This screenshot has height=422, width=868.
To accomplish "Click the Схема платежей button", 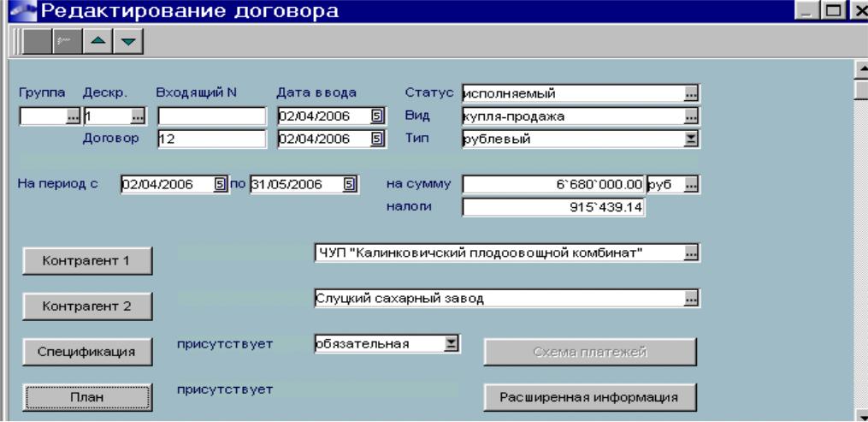I will pyautogui.click(x=589, y=352).
